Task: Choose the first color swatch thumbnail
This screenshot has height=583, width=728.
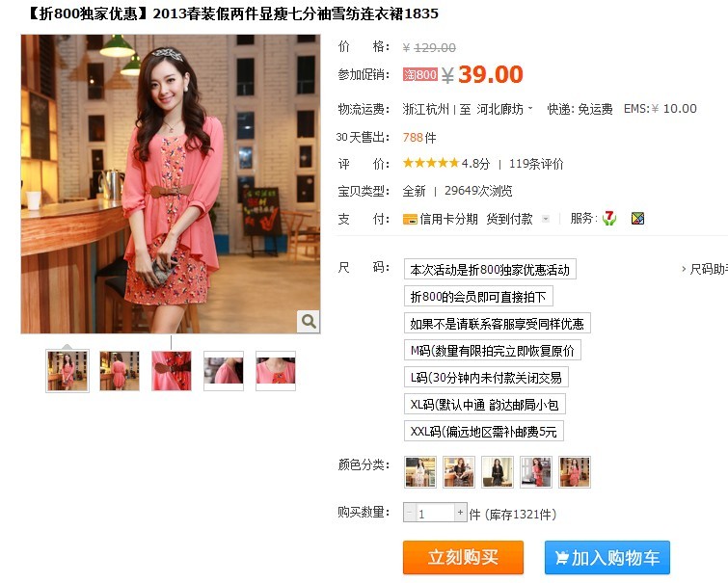Action: (x=420, y=471)
